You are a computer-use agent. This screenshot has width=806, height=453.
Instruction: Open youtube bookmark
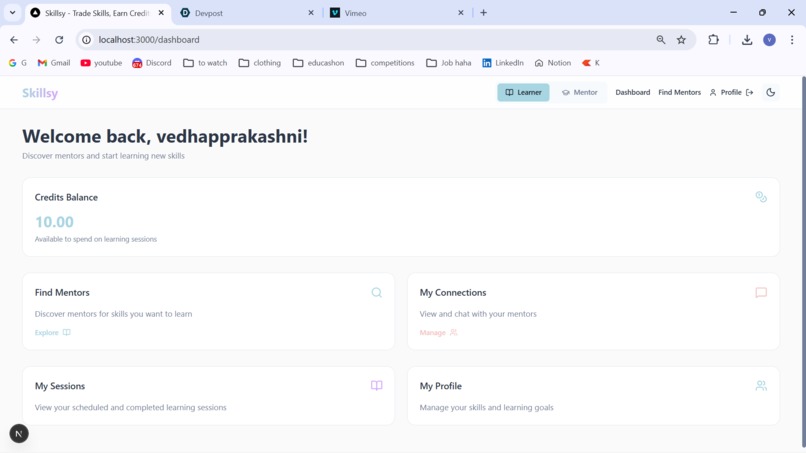(x=101, y=63)
